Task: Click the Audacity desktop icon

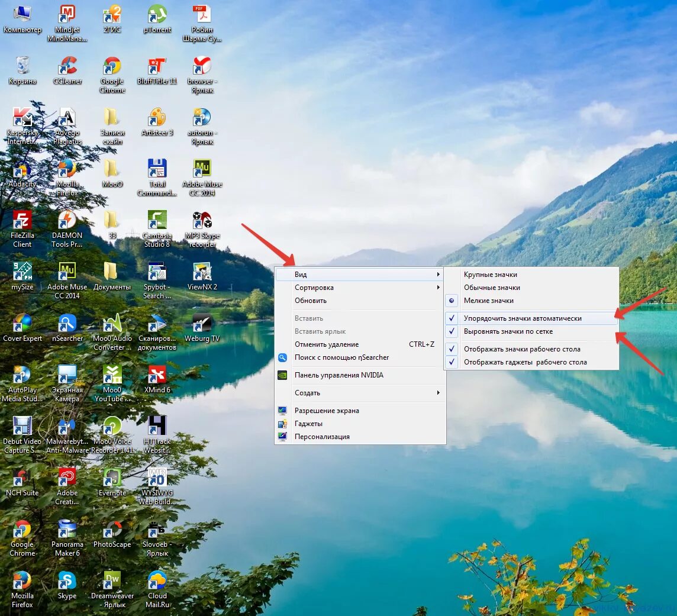Action: click(x=22, y=173)
